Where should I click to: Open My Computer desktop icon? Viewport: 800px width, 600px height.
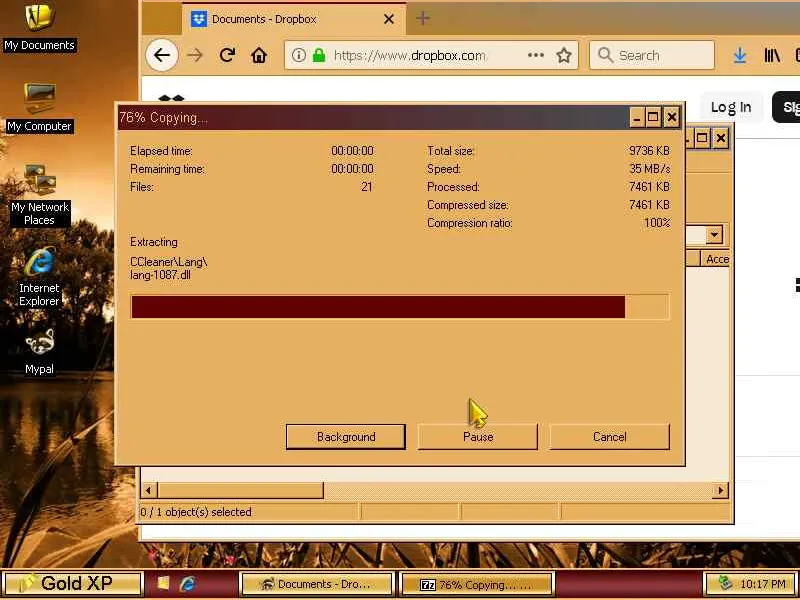click(39, 108)
